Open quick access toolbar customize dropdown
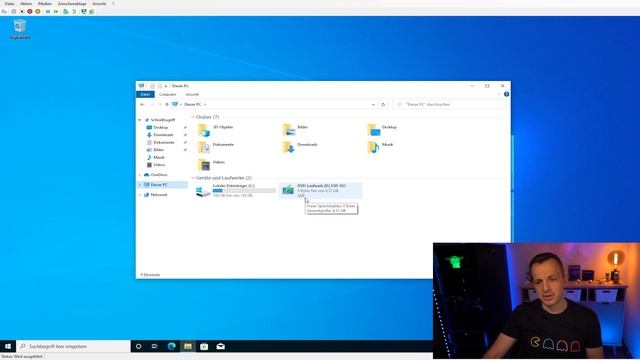The image size is (640, 360). 166,86
